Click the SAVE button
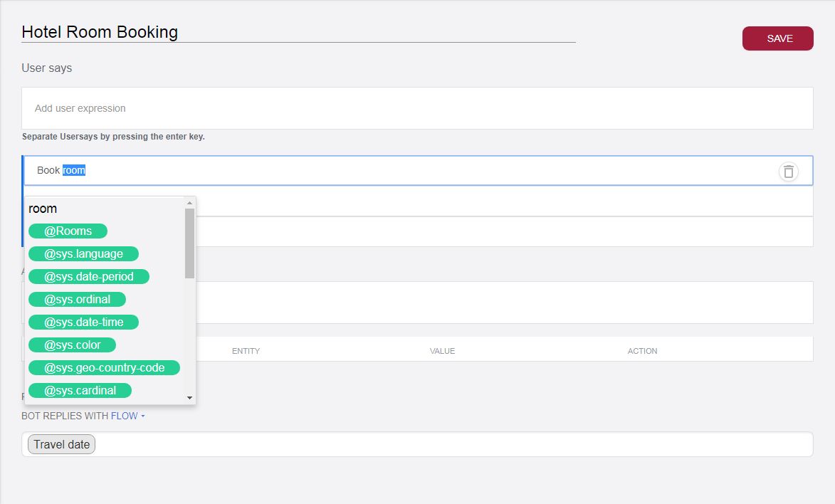835x504 pixels. click(777, 38)
